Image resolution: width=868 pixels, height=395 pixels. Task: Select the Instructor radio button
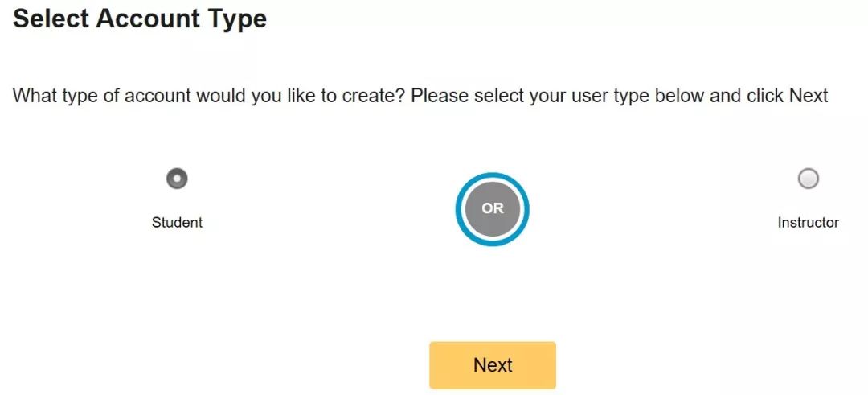coord(809,179)
